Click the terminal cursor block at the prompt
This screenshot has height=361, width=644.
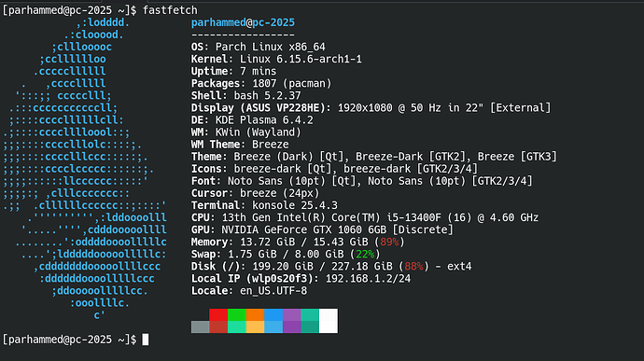pyautogui.click(x=146, y=340)
